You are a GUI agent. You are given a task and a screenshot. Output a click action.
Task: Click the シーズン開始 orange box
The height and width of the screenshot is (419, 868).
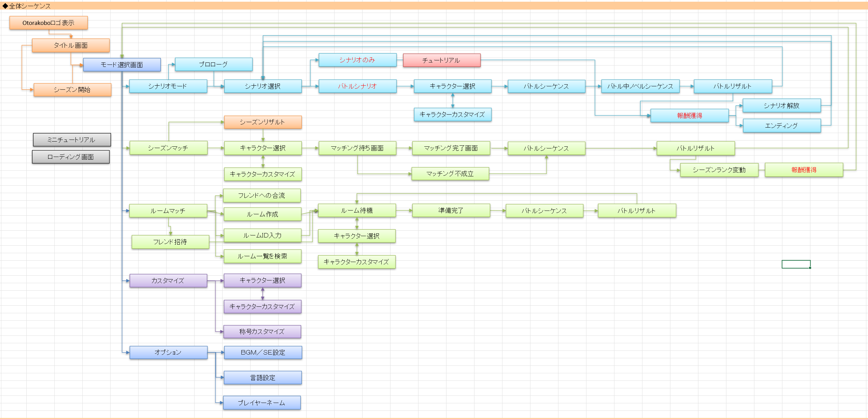click(72, 90)
